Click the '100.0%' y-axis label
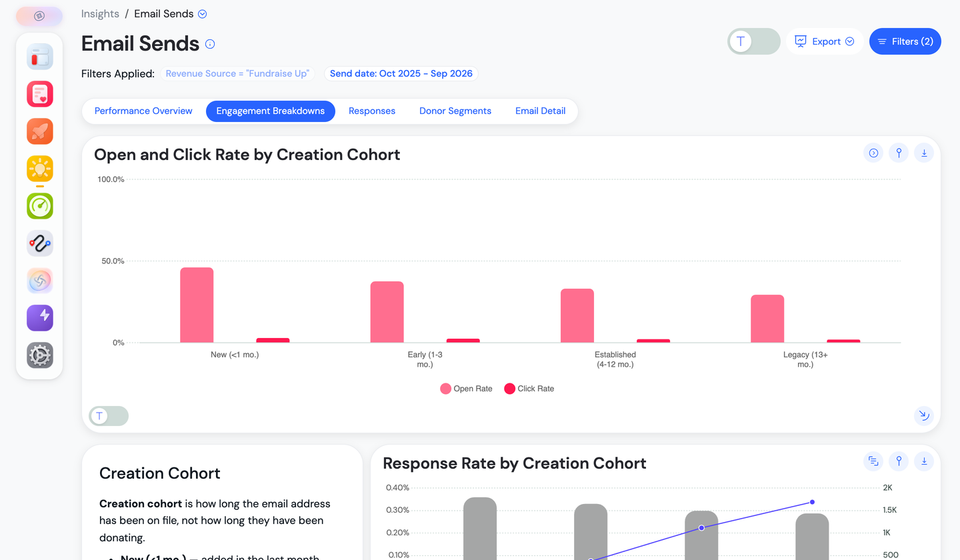 pos(111,179)
